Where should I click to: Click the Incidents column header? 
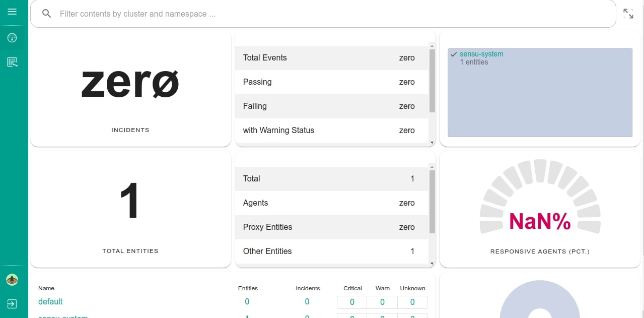(308, 288)
